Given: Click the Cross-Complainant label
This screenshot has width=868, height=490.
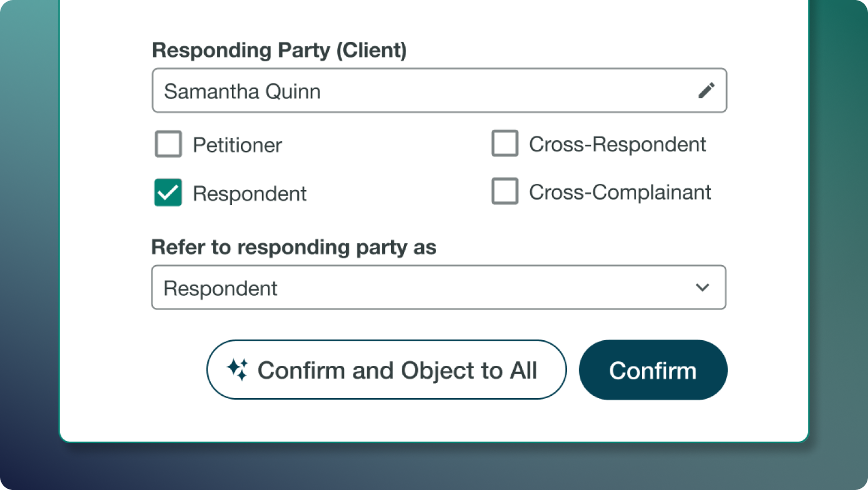Looking at the screenshot, I should [x=620, y=192].
